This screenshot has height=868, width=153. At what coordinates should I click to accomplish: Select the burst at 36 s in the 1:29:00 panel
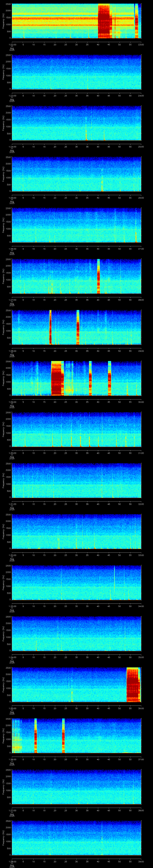tap(90, 378)
